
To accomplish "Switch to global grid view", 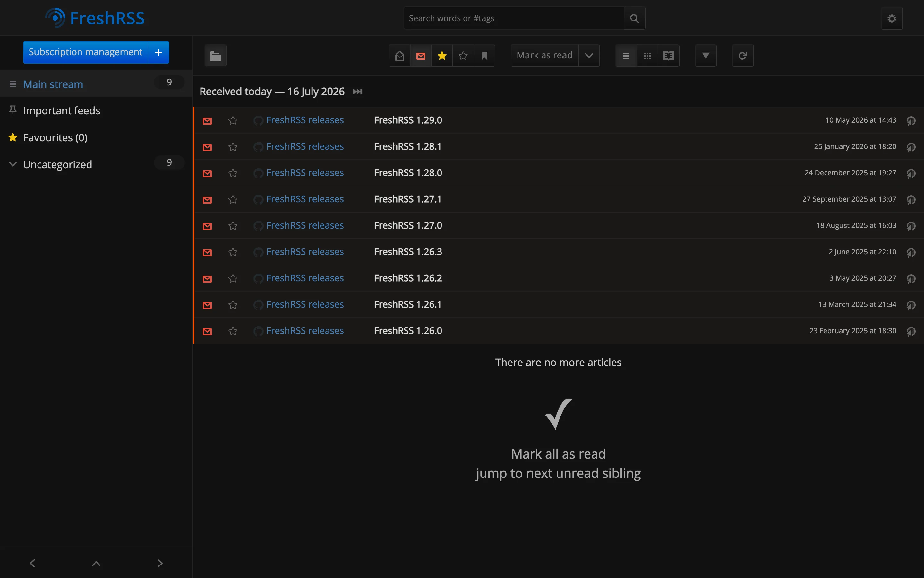I will (x=647, y=56).
